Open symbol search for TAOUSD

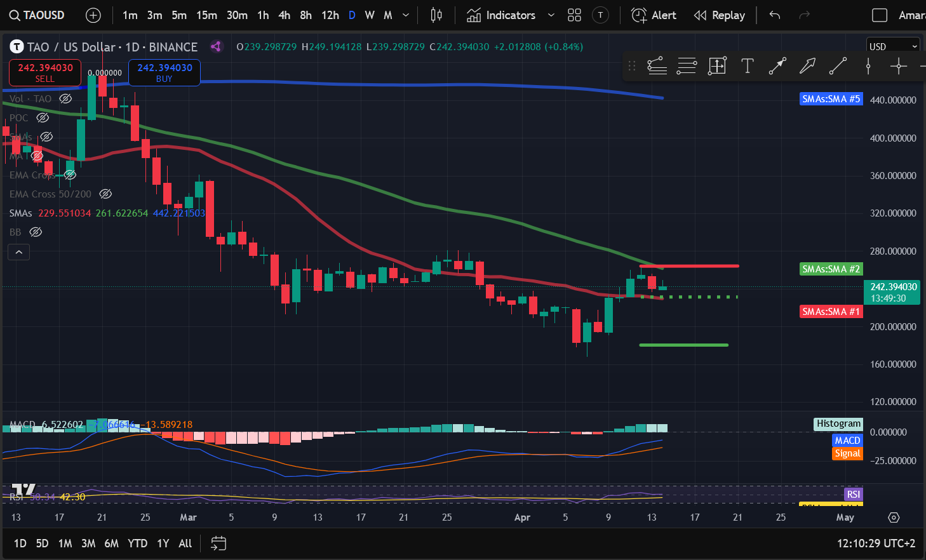(x=37, y=15)
